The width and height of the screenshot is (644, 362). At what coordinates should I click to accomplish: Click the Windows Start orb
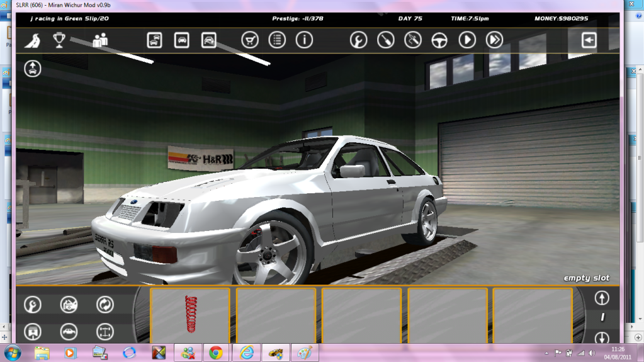(x=13, y=353)
